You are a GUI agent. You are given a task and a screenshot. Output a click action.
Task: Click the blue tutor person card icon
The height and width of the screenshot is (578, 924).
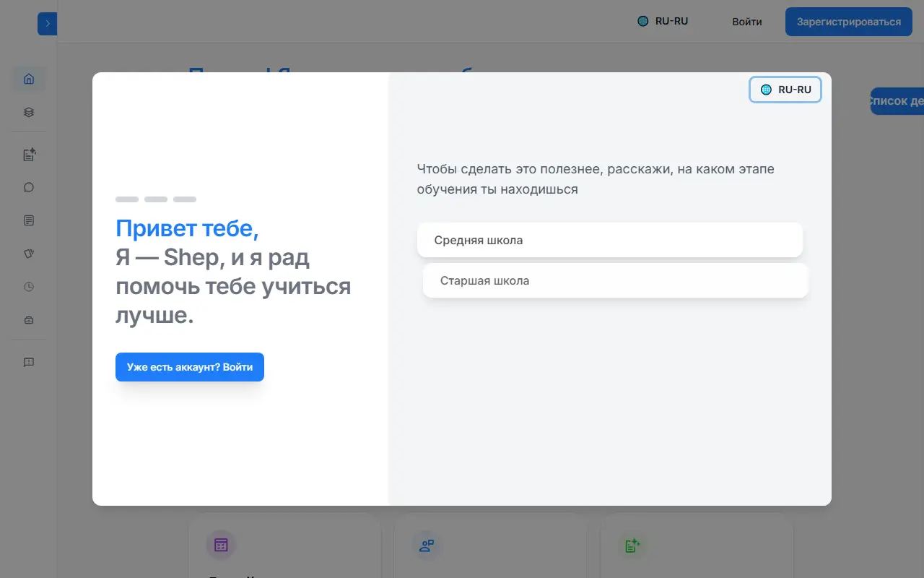coord(427,545)
